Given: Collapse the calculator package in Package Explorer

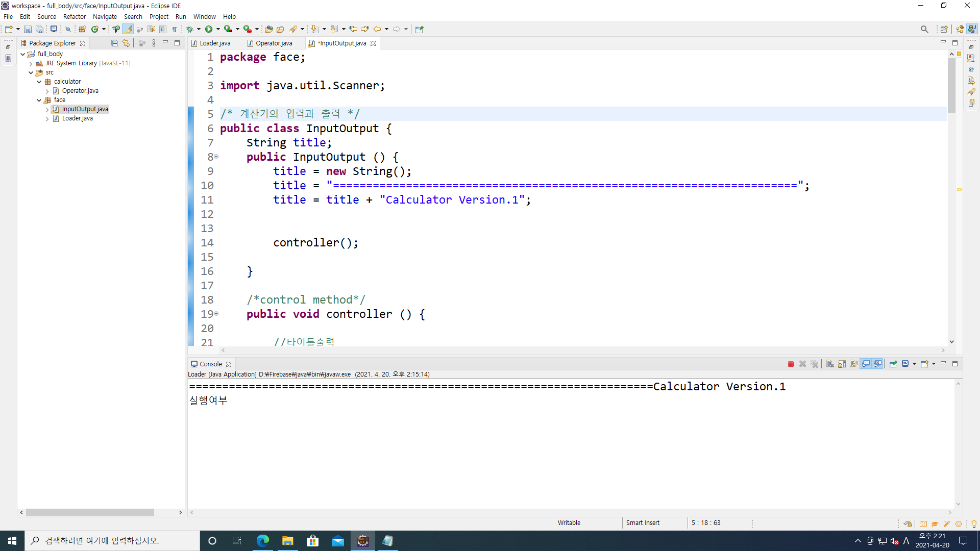Looking at the screenshot, I should [39, 81].
